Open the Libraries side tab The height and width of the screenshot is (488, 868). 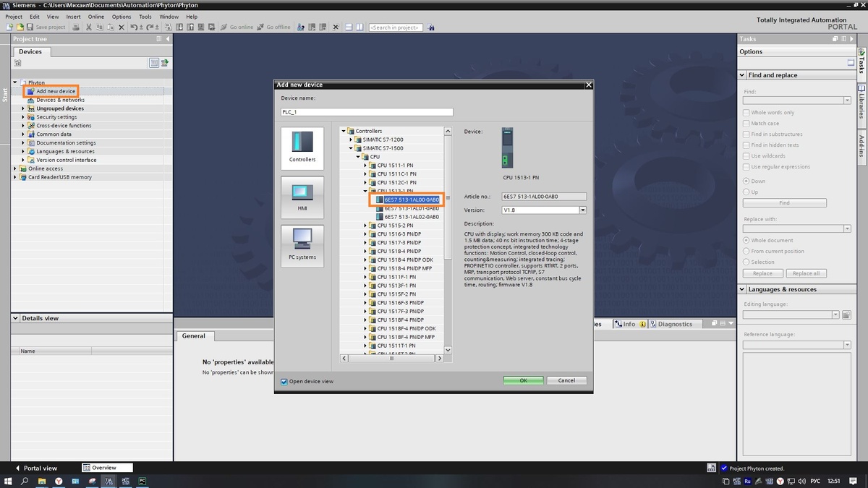pyautogui.click(x=861, y=105)
